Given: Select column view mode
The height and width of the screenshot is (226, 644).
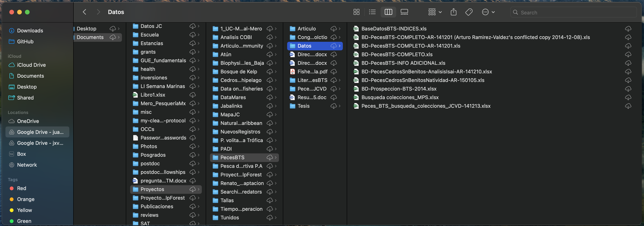Looking at the screenshot, I should point(388,12).
